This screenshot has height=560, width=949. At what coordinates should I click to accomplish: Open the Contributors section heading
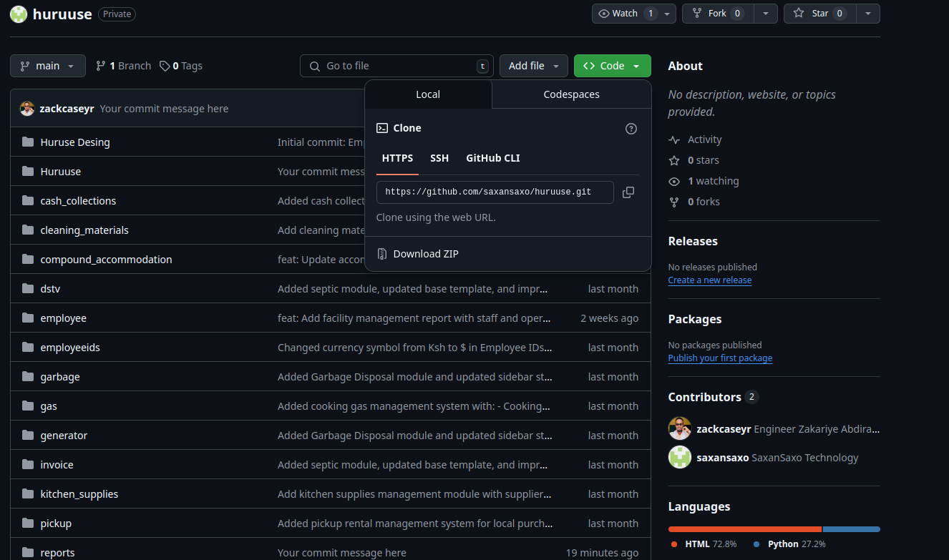tap(705, 397)
